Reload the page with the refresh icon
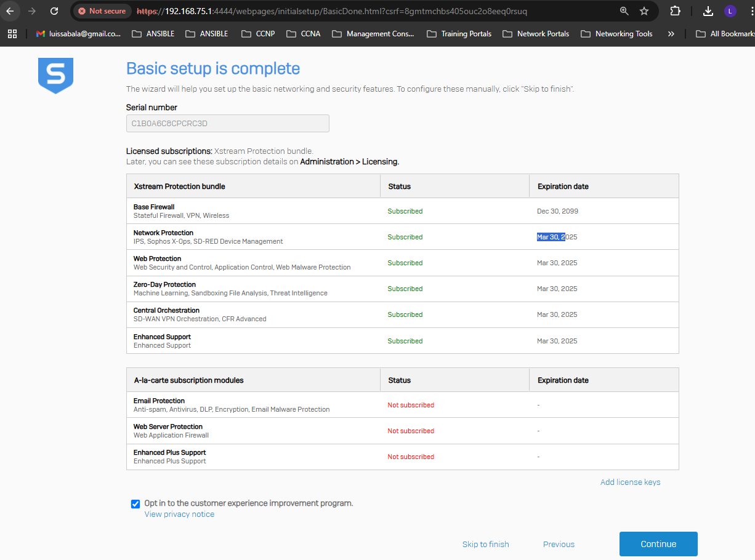The width and height of the screenshot is (755, 560). pyautogui.click(x=54, y=11)
